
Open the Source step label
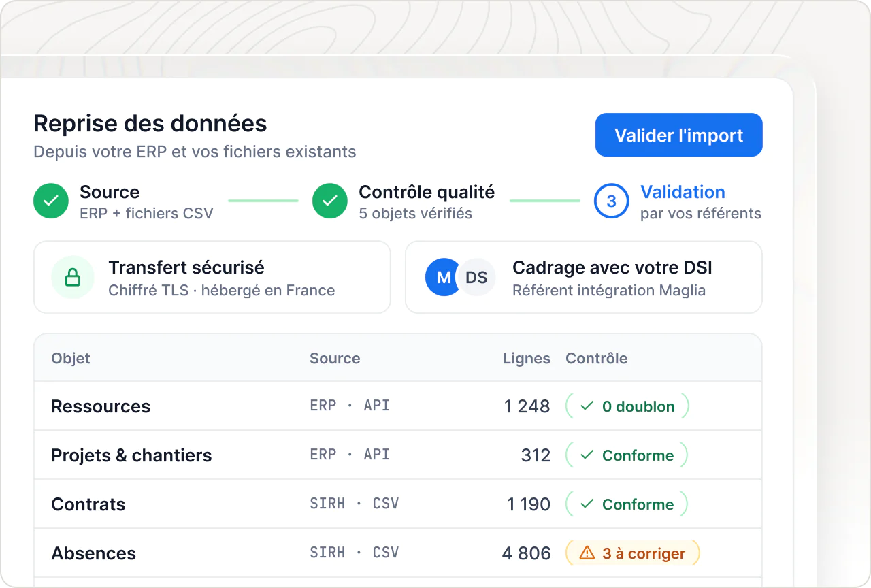click(x=110, y=192)
